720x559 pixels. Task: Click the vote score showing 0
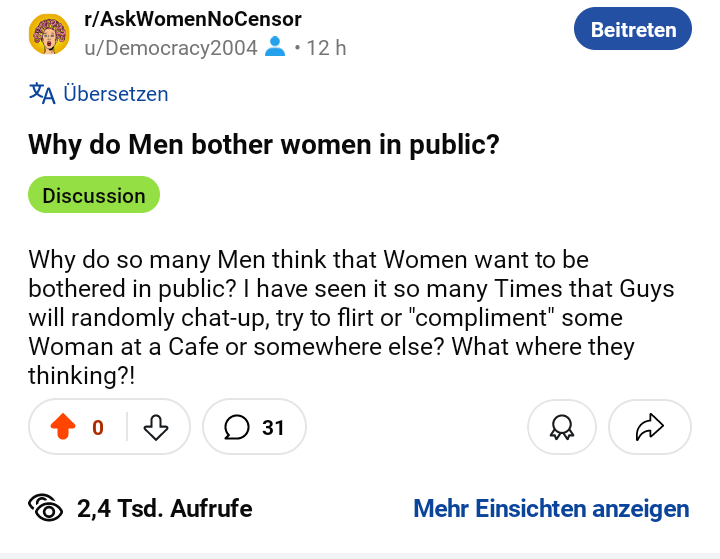(x=98, y=428)
